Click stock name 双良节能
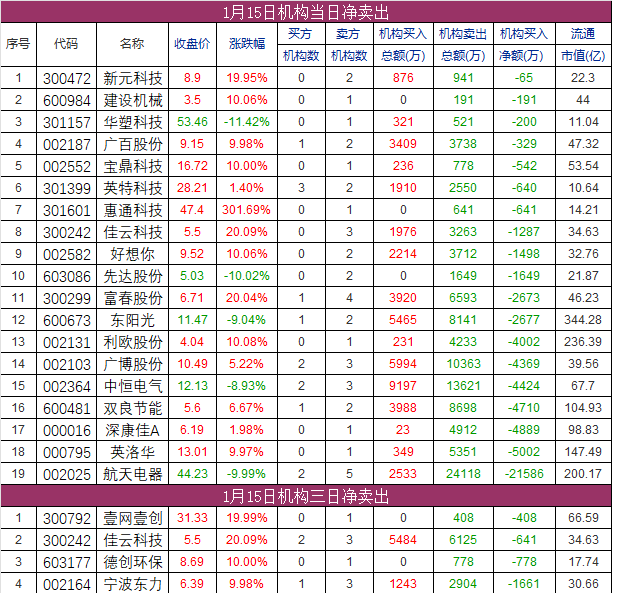The height and width of the screenshot is (593, 618). 133,409
